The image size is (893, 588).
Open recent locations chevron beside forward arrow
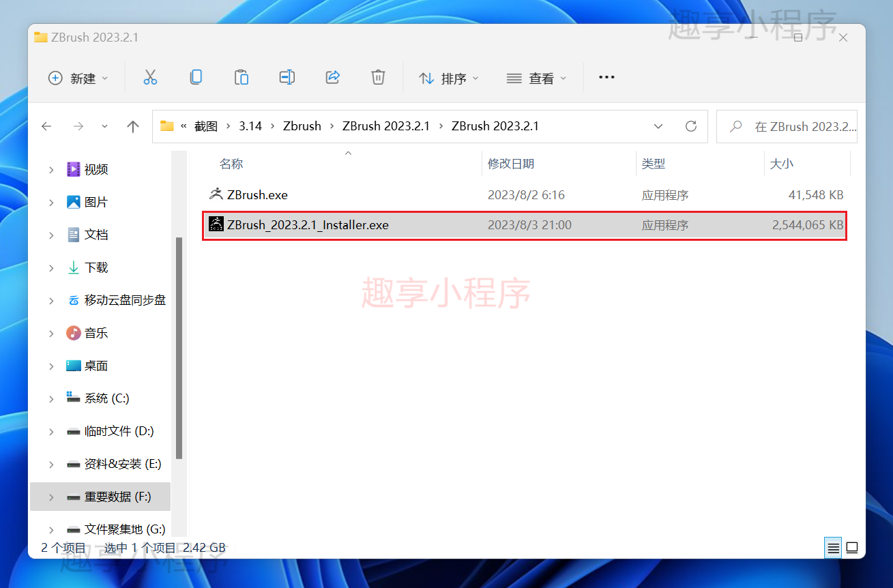(104, 126)
